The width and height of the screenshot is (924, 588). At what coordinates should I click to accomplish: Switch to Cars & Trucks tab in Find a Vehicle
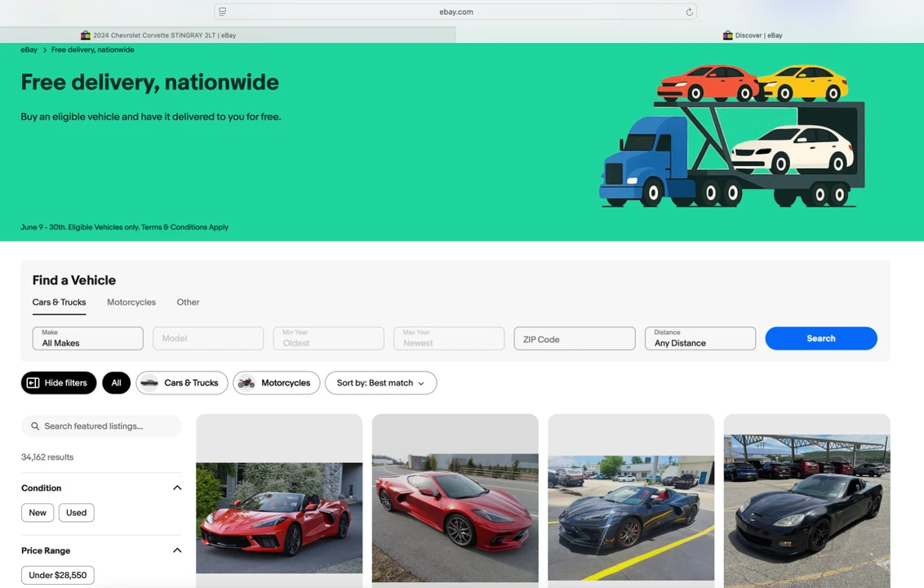[x=59, y=302]
